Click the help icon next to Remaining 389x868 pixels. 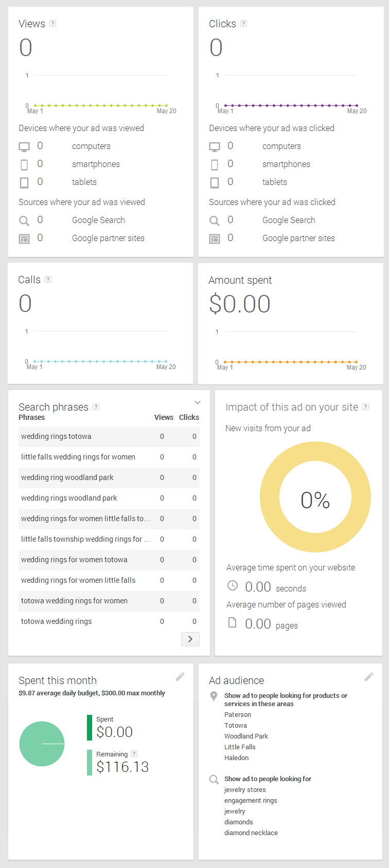[x=134, y=754]
